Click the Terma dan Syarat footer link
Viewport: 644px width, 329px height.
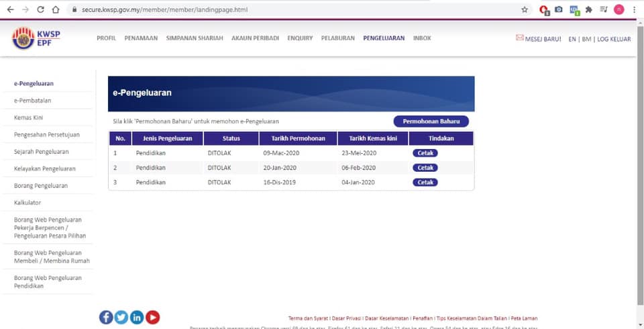[x=308, y=318]
